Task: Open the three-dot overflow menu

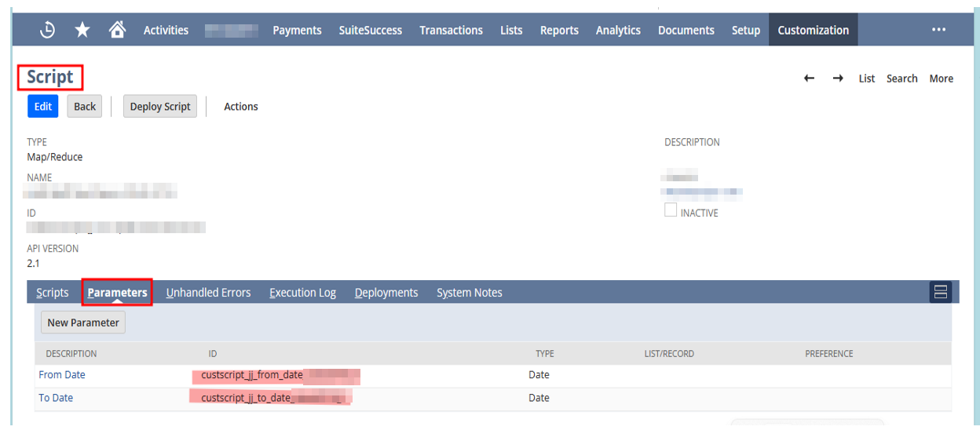Action: tap(938, 30)
